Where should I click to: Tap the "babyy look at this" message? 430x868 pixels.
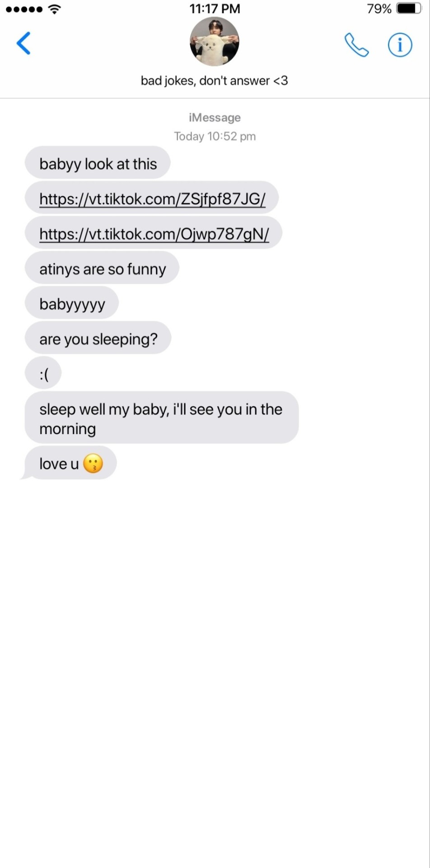click(98, 163)
